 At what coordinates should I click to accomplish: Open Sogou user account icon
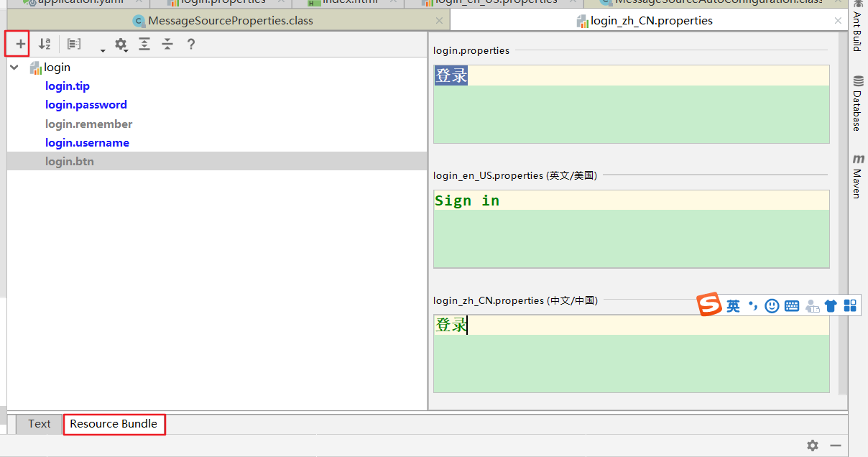(812, 306)
